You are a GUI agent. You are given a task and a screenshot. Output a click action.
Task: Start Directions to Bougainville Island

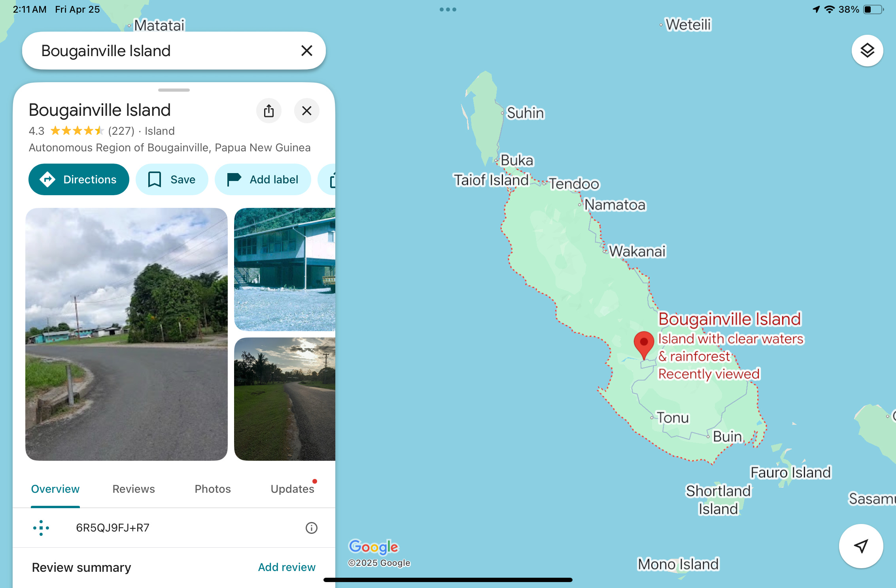pos(79,179)
